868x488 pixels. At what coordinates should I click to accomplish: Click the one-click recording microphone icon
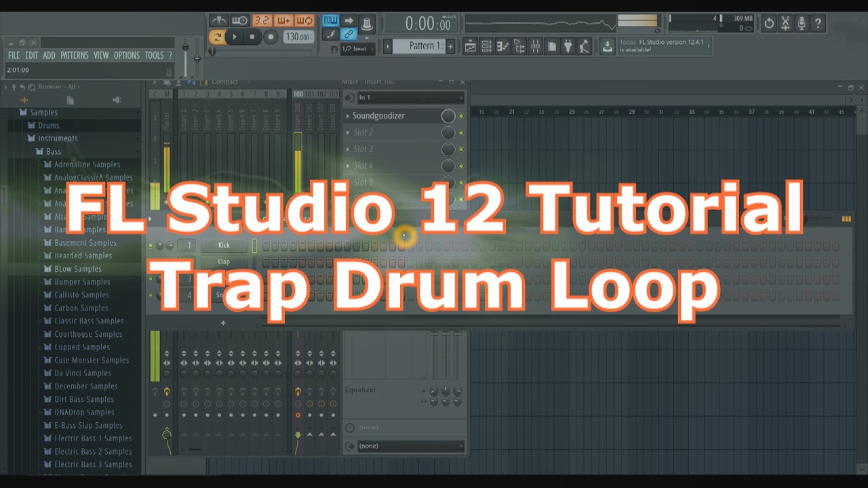click(x=802, y=23)
